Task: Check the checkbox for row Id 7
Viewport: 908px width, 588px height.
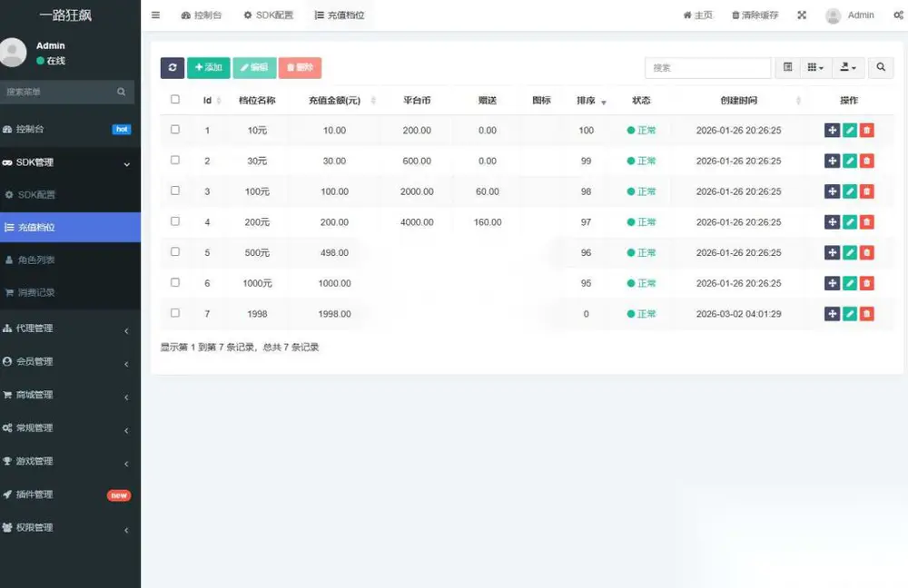Action: [x=175, y=313]
